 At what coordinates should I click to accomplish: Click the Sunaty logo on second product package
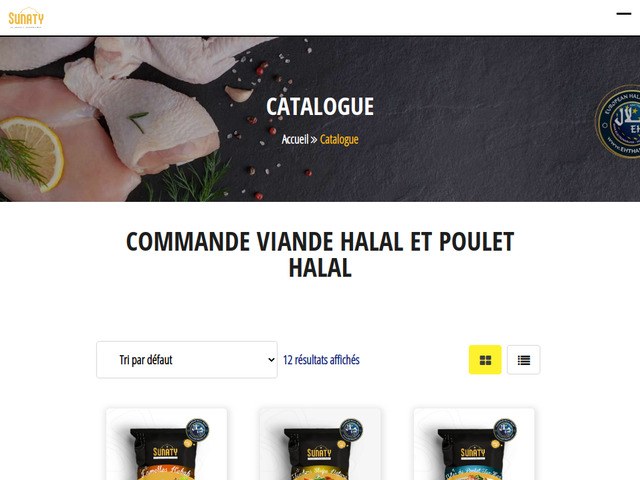[x=319, y=452]
